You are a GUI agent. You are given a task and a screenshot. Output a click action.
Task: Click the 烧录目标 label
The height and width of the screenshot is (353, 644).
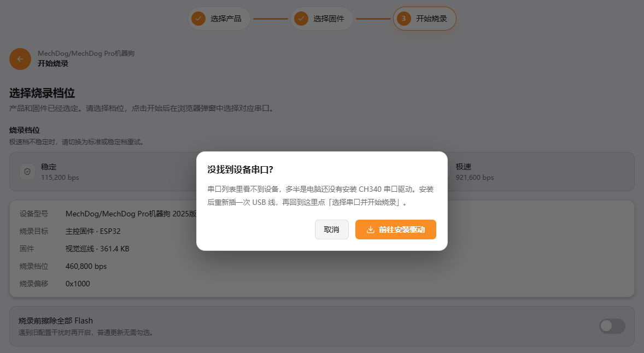[x=34, y=231]
